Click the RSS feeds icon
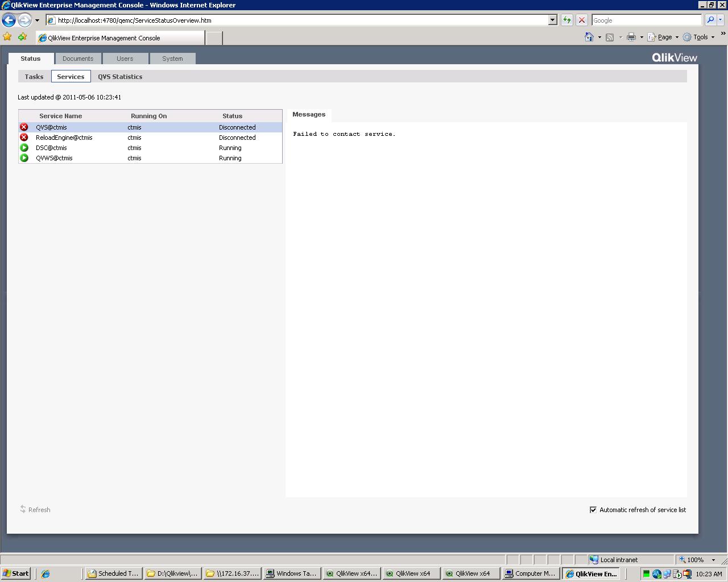 pos(610,38)
